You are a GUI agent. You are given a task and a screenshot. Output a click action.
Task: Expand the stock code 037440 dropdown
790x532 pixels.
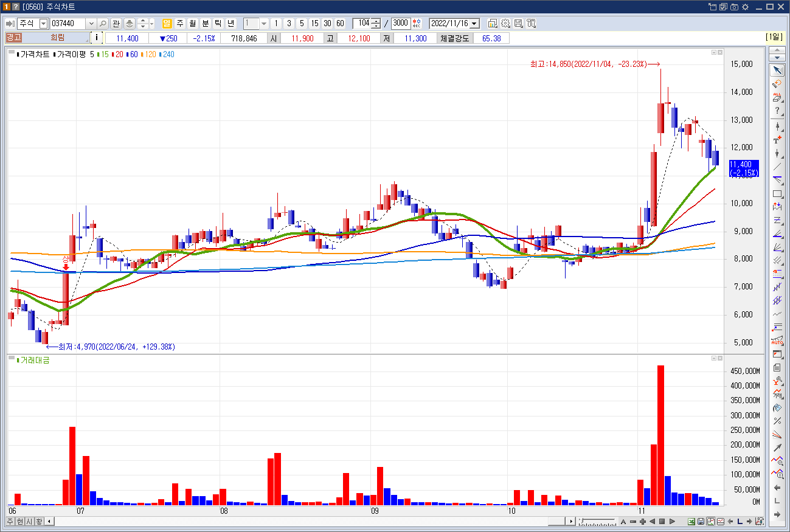91,24
